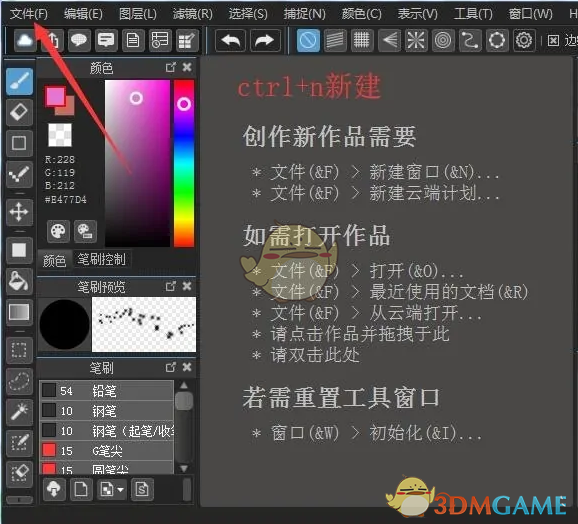Click the grid with pencil toolbar icon
578x524 pixels.
(187, 40)
